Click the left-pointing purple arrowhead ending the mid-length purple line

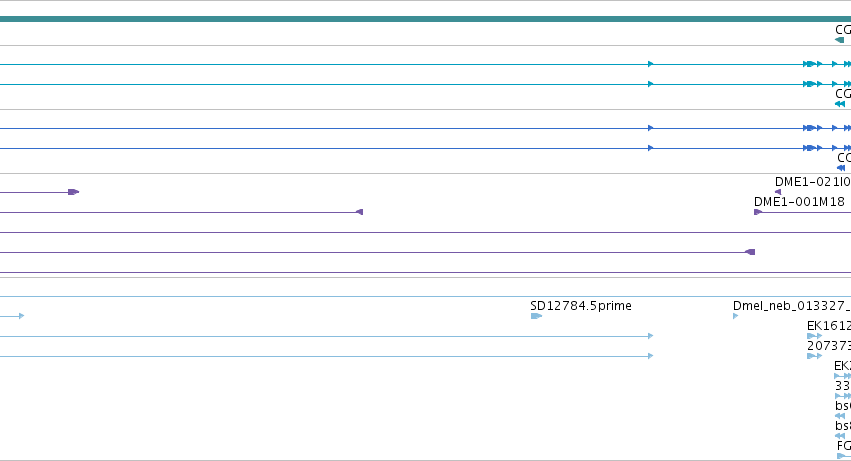click(359, 212)
